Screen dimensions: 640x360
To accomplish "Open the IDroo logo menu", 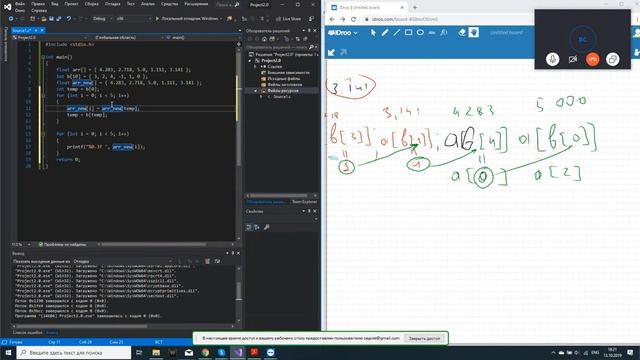I will [343, 33].
